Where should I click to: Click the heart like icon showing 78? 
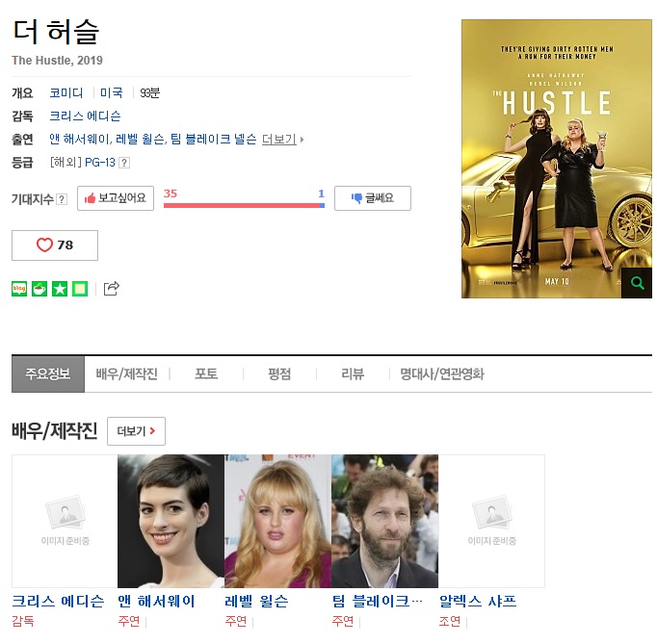[55, 245]
